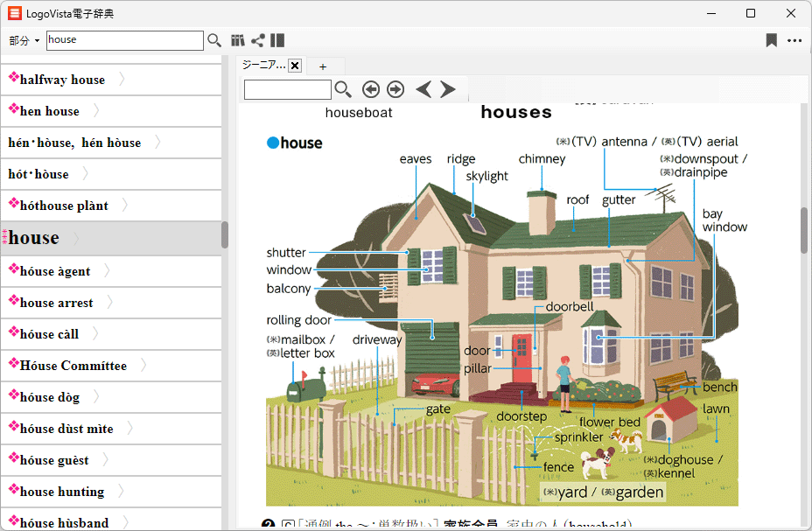Open the three-dot more options menu
This screenshot has height=531, width=812.
click(794, 40)
